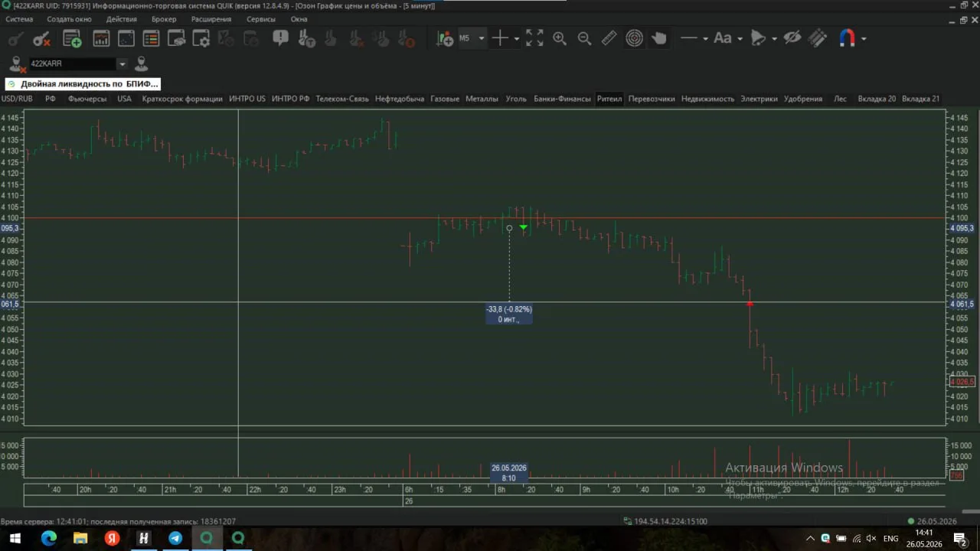Image resolution: width=980 pixels, height=551 pixels.
Task: Open the Windows Start menu
Action: pos(15,539)
